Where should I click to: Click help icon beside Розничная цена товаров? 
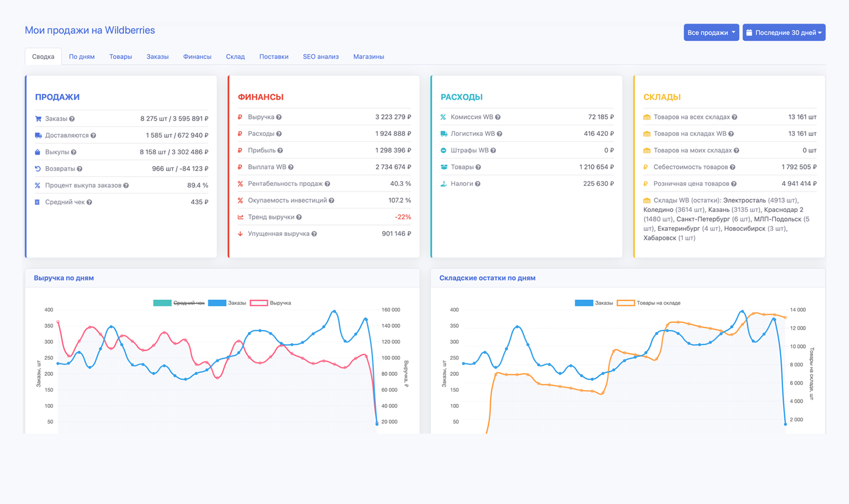(734, 184)
